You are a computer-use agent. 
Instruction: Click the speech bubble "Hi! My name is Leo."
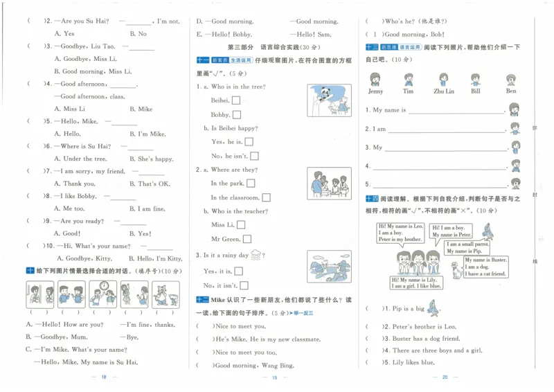click(x=401, y=233)
